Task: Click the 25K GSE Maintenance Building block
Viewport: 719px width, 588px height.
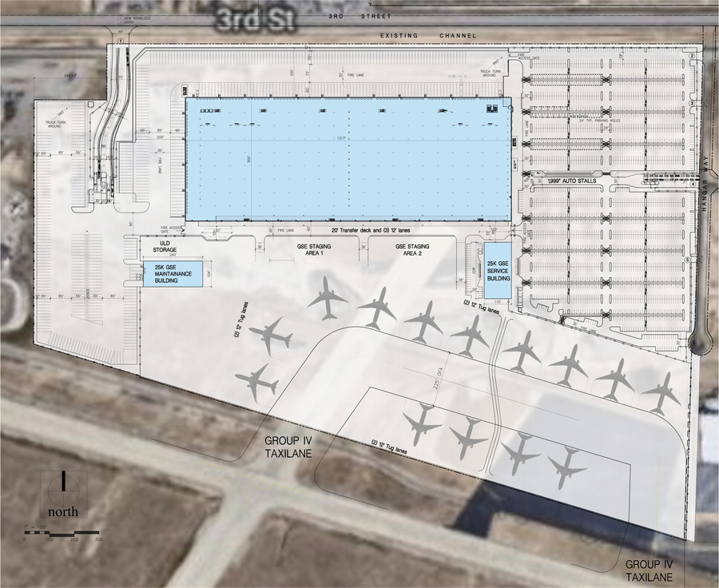Action: 173,273
